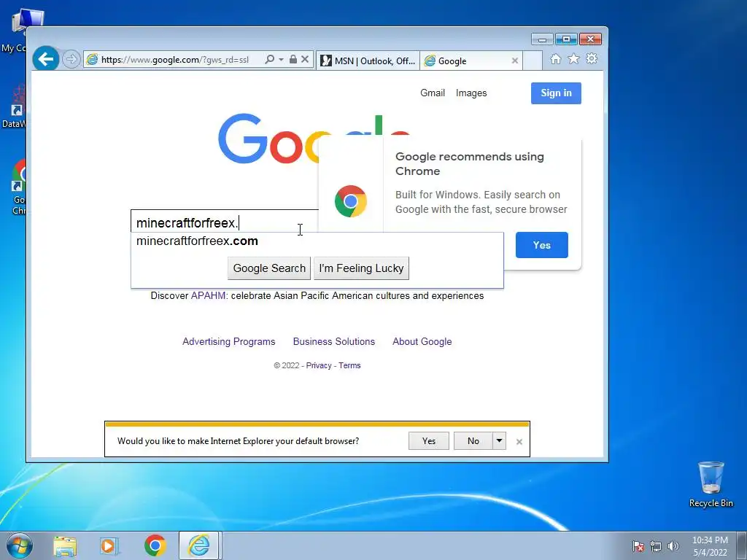The image size is (747, 560).
Task: Open Google Chrome from the taskbar
Action: [155, 545]
